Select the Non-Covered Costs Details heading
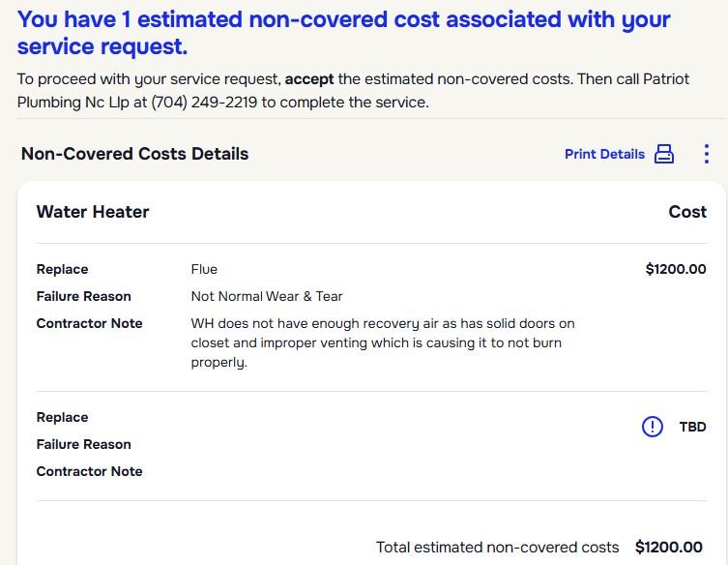Image resolution: width=728 pixels, height=565 pixels. click(x=134, y=154)
